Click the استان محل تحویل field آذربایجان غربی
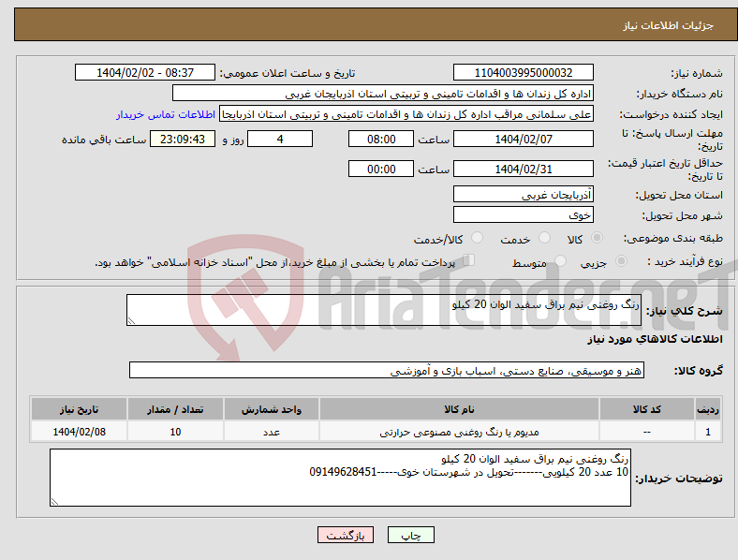Viewport: 738px width, 560px height. pos(524,195)
